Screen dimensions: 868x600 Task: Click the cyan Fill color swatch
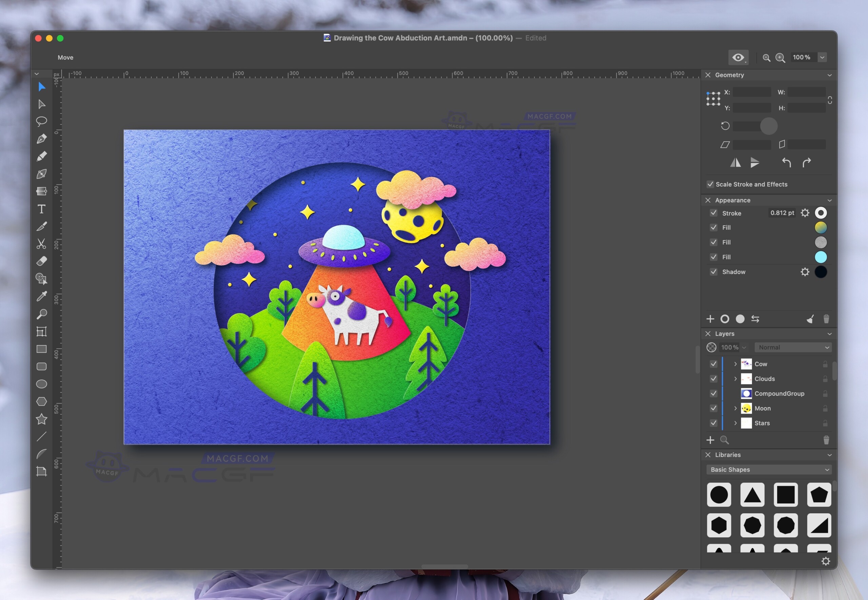click(x=820, y=257)
